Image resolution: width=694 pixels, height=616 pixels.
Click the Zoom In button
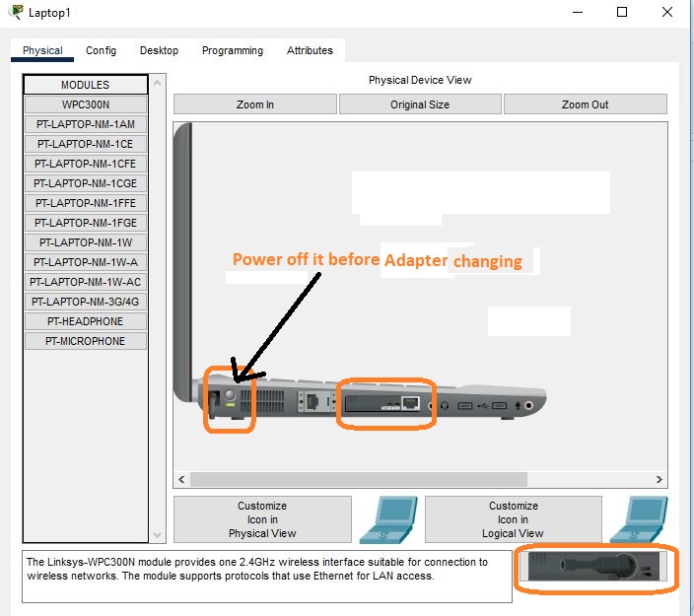(x=255, y=104)
